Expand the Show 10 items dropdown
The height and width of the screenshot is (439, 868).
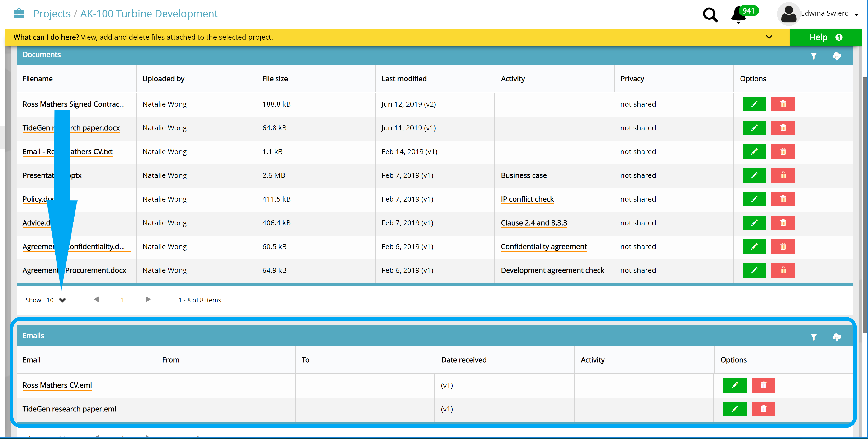[62, 300]
